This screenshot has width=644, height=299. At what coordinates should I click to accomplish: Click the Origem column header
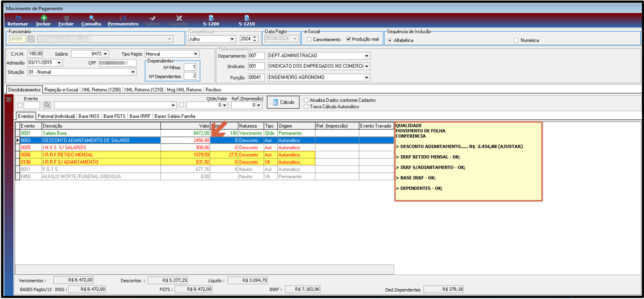[x=296, y=126]
